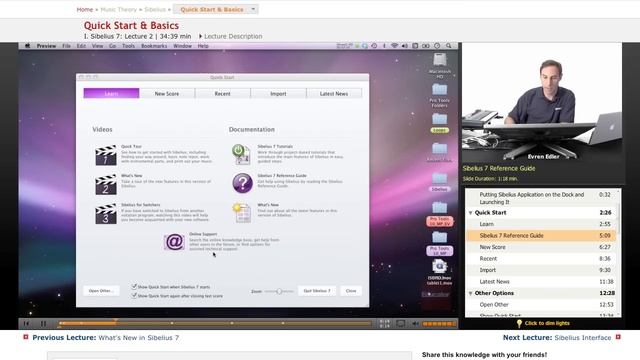Viewport: 640px width, 360px height.
Task: Open the Tools menu
Action: pos(128,46)
